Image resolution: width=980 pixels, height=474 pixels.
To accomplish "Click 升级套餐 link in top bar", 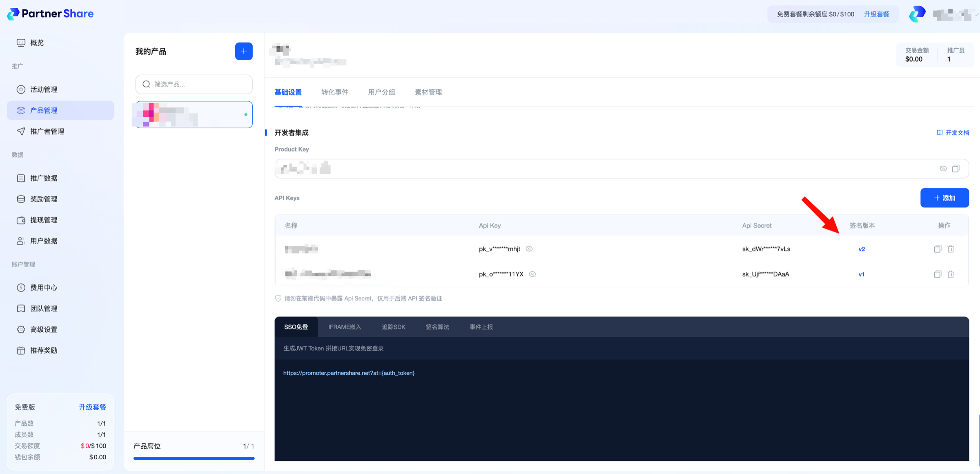I will click(876, 14).
